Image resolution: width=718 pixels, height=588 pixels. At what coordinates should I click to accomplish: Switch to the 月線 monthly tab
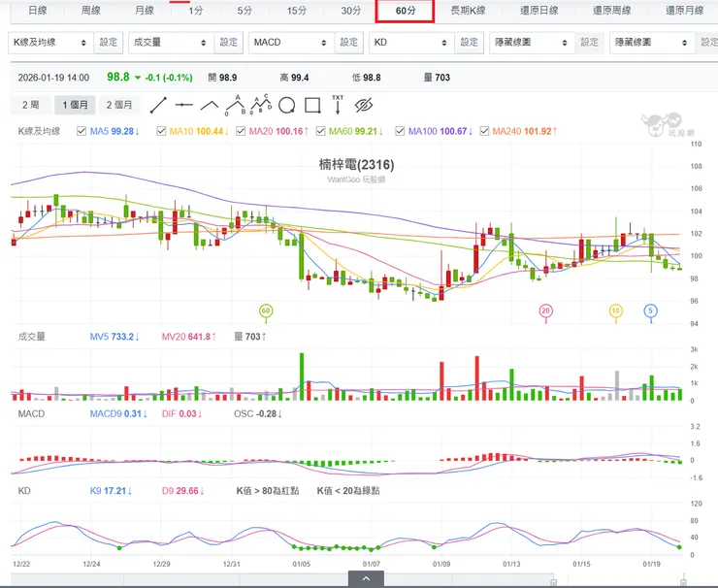point(145,11)
